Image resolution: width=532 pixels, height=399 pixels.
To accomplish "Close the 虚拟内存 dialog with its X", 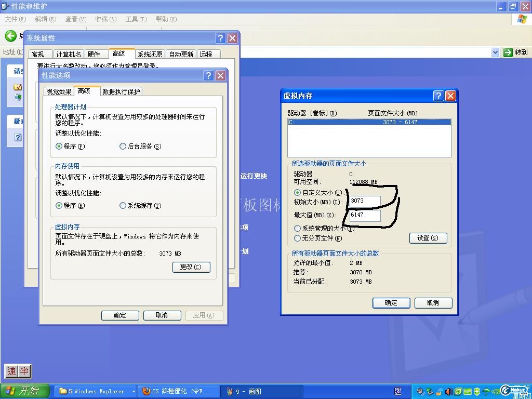I will tap(450, 96).
